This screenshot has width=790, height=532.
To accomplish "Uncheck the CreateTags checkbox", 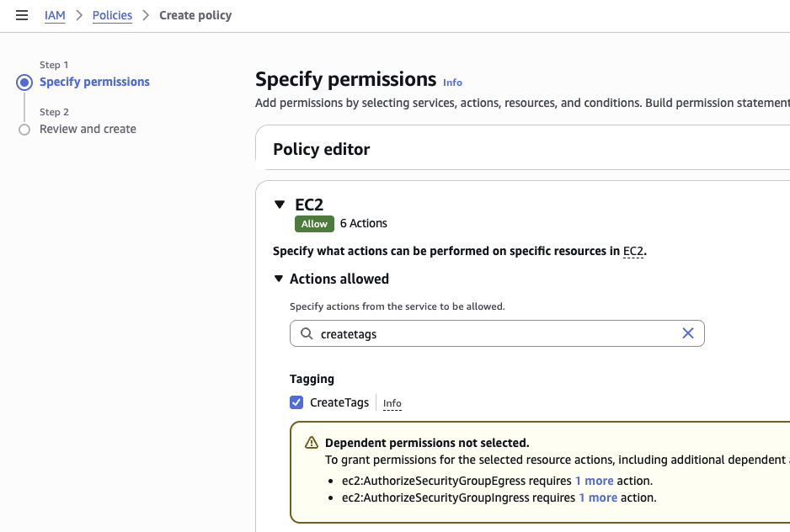I will tap(296, 402).
